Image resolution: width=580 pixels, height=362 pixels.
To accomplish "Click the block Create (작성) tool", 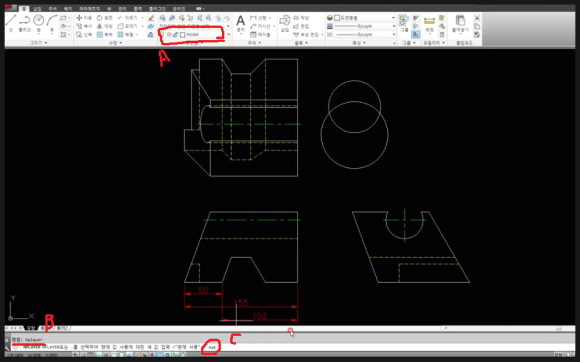I will pyautogui.click(x=301, y=18).
